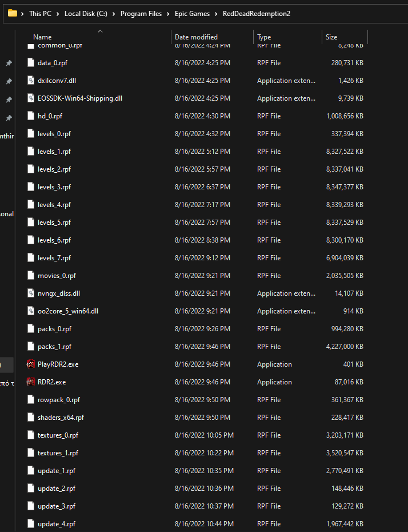Select the levels_1.rpf file icon

[31, 152]
